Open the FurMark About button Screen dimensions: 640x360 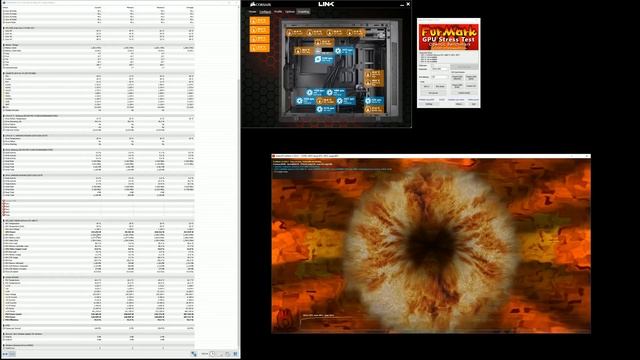click(x=459, y=104)
